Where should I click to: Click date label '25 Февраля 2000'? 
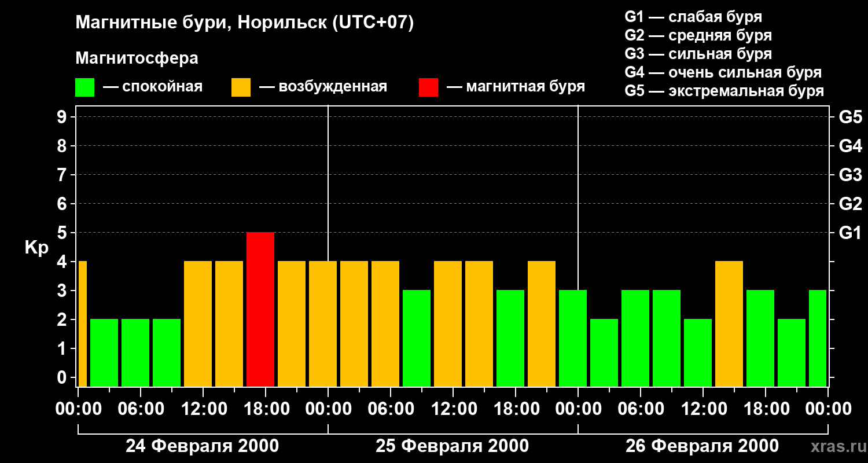coord(453,446)
